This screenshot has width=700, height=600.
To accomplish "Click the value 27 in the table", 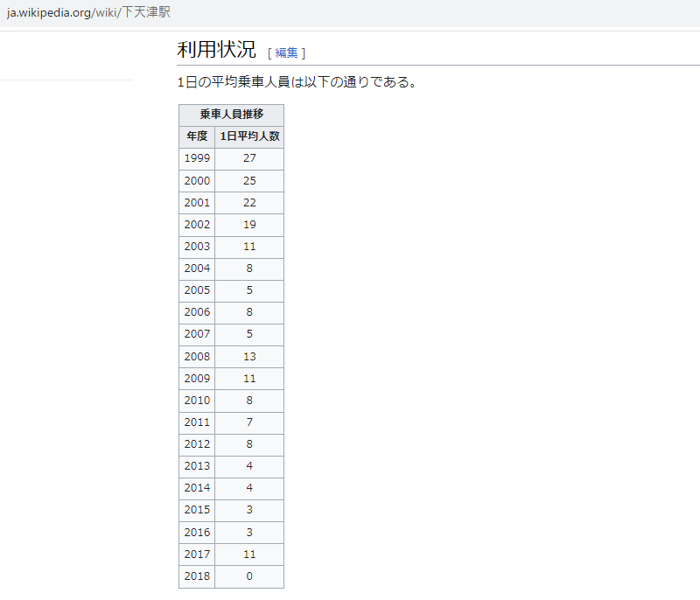I will (249, 158).
